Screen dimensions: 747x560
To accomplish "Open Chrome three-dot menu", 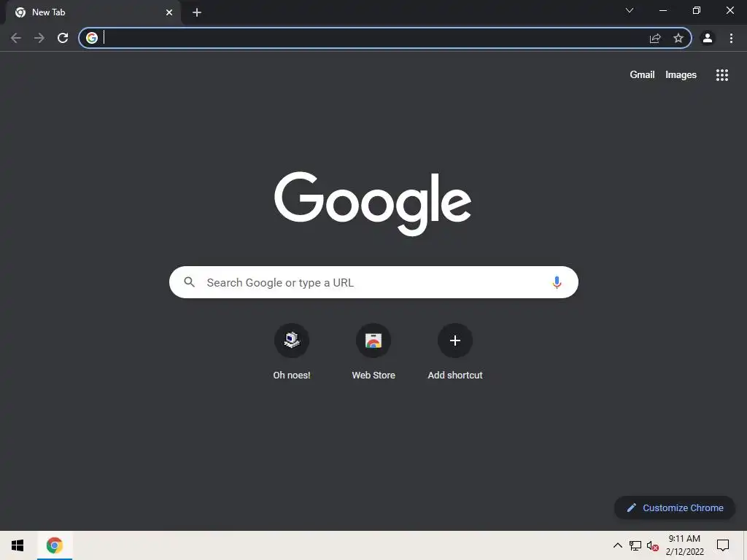I will (x=731, y=38).
